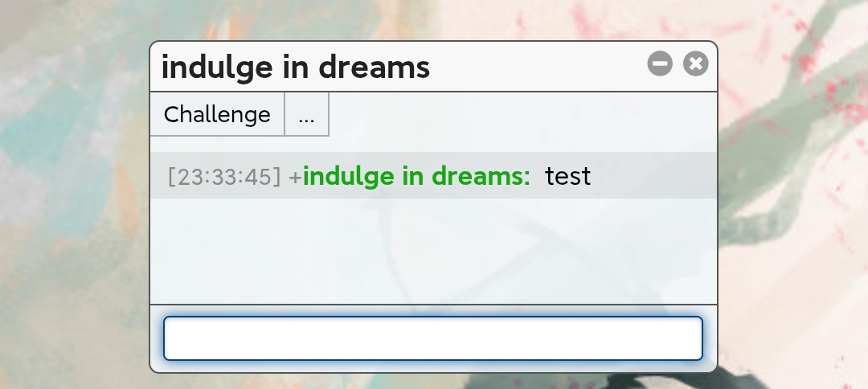Screen dimensions: 868x389
Task: Click the plus symbol before the username
Action: click(295, 177)
